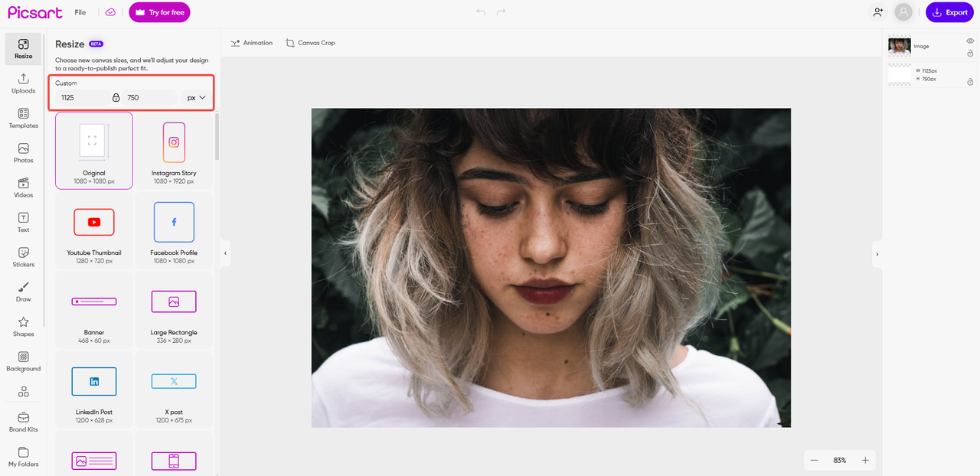Click the undo arrow

[x=481, y=12]
